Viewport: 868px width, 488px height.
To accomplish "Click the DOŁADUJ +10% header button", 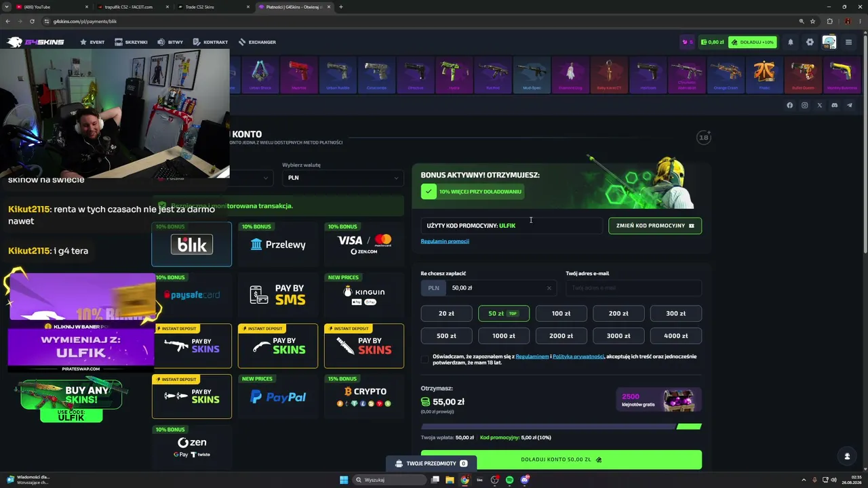I will point(752,42).
